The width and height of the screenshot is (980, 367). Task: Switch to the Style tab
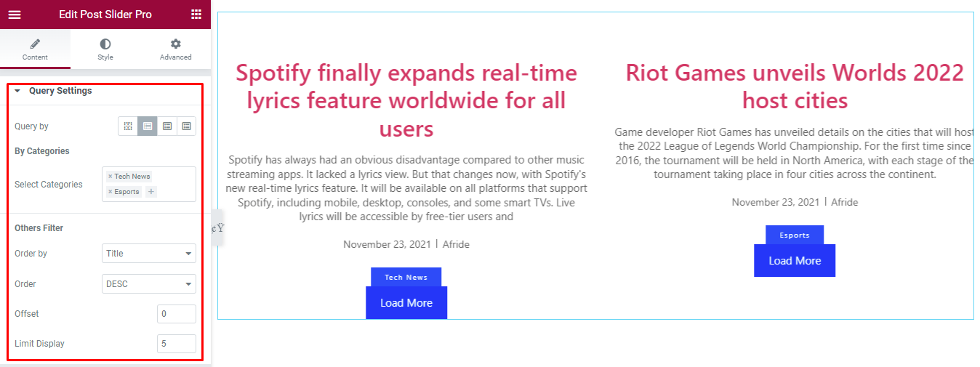pyautogui.click(x=105, y=49)
